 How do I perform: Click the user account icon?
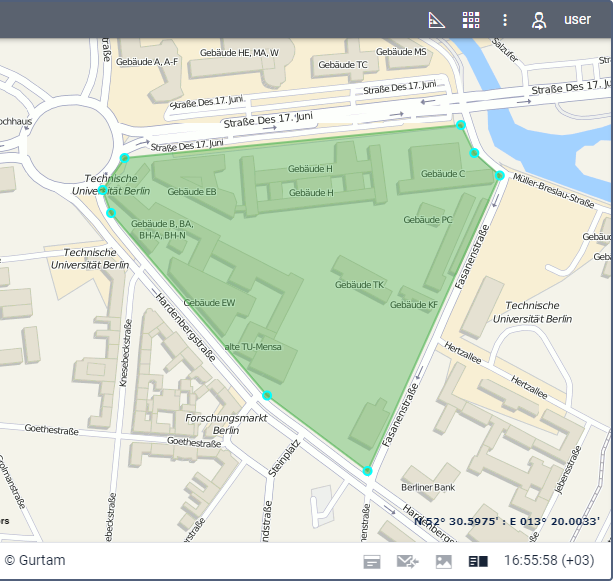click(x=539, y=20)
